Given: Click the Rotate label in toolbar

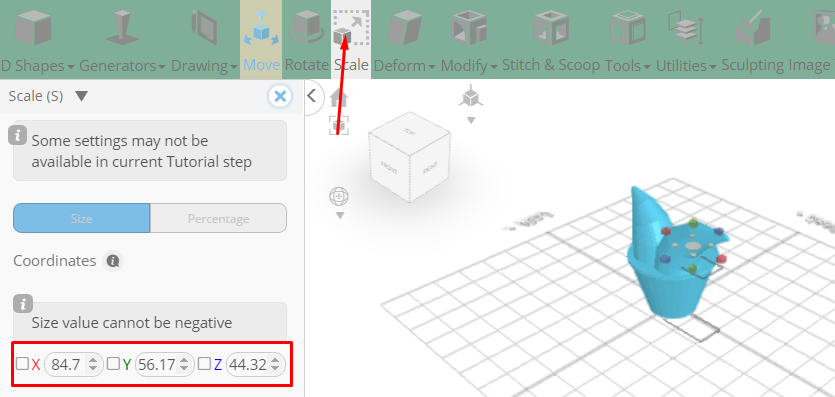Looking at the screenshot, I should tap(307, 65).
